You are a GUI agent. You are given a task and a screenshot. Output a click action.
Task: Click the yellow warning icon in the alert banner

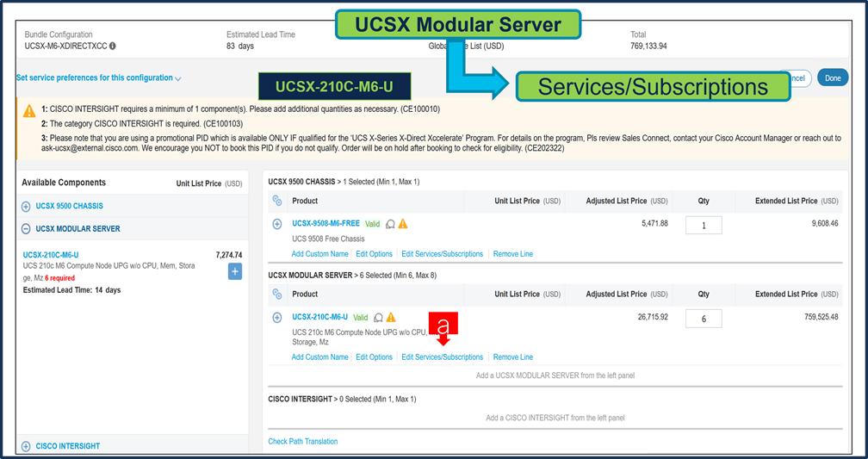29,111
